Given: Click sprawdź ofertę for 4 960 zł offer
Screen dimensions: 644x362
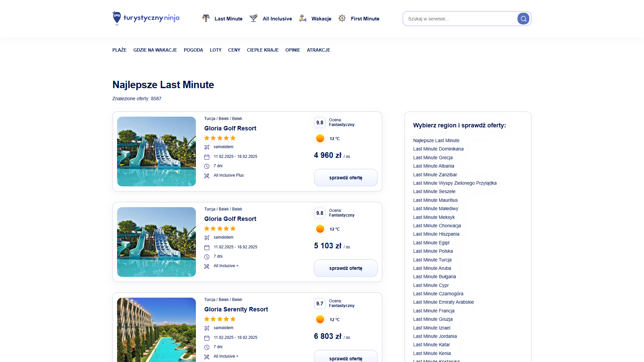Looking at the screenshot, I should point(345,178).
